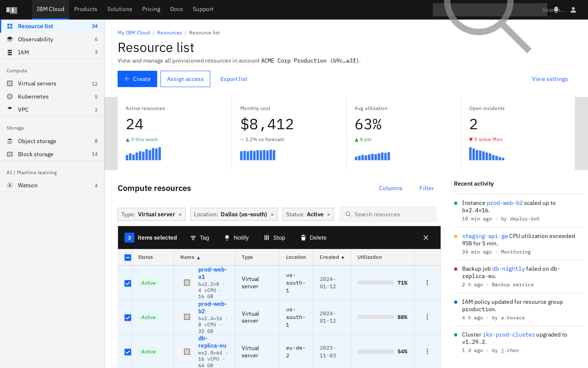Click the Kubernetes circle icon in the sidebar

tap(10, 97)
